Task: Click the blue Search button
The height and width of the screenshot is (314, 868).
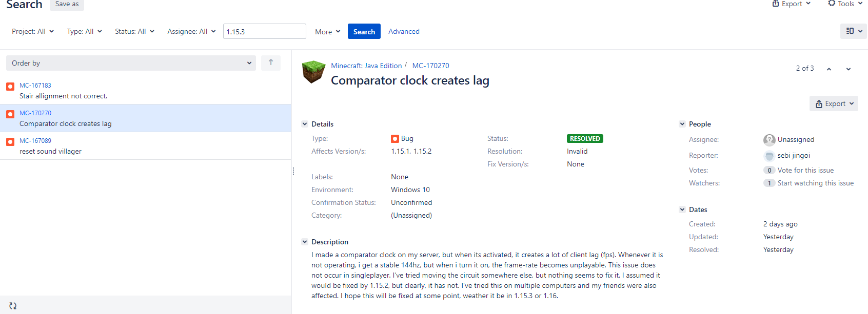Action: click(x=364, y=32)
